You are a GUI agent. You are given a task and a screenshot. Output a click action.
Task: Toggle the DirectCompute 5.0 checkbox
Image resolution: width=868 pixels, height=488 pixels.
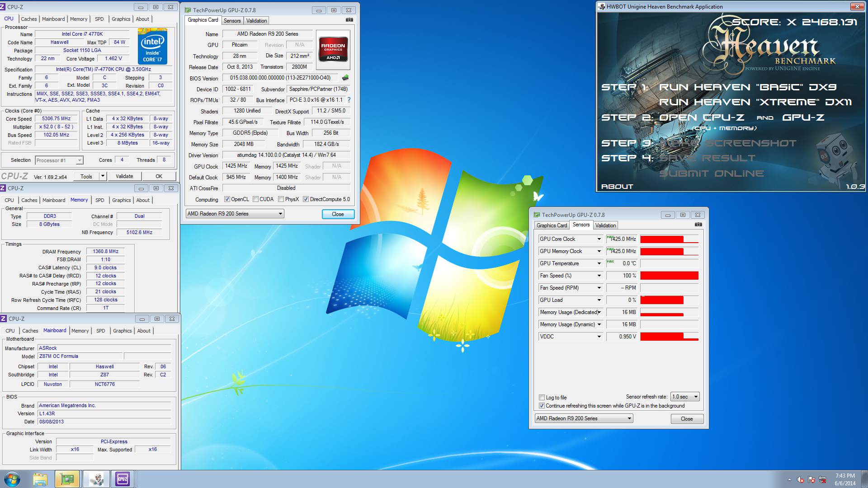[x=306, y=199]
